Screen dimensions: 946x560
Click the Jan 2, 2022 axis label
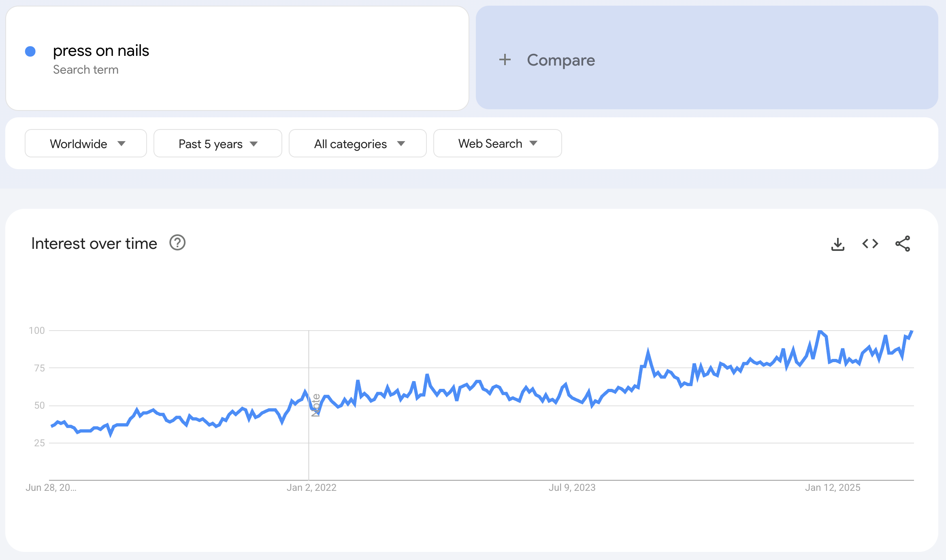click(311, 488)
